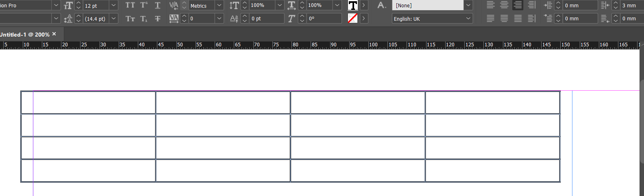This screenshot has height=196, width=644.
Task: Click the vertical scale icon
Action: tap(234, 5)
